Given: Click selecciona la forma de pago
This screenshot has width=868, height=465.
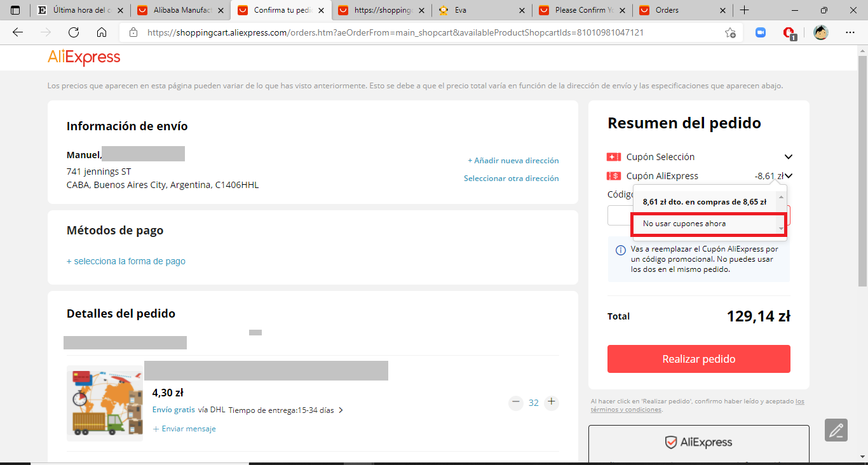Looking at the screenshot, I should click(126, 261).
